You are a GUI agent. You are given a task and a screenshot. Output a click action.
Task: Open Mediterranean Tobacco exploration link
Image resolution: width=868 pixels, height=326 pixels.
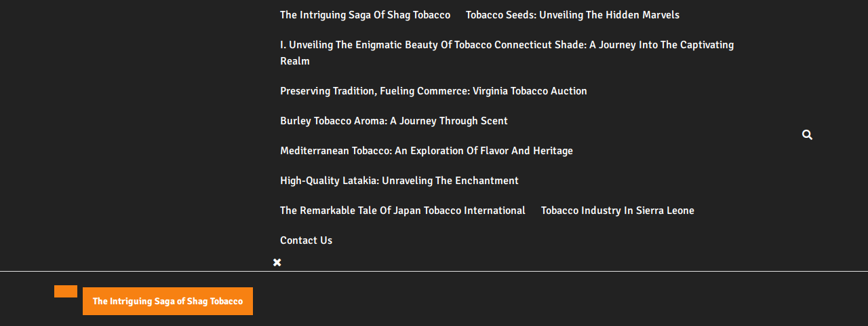427,151
